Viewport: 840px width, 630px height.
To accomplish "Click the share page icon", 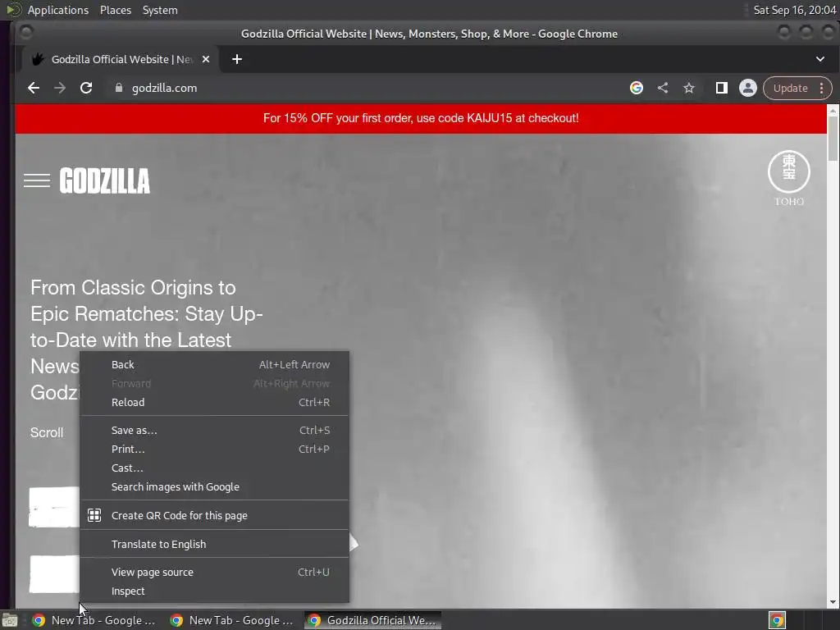I will click(663, 88).
